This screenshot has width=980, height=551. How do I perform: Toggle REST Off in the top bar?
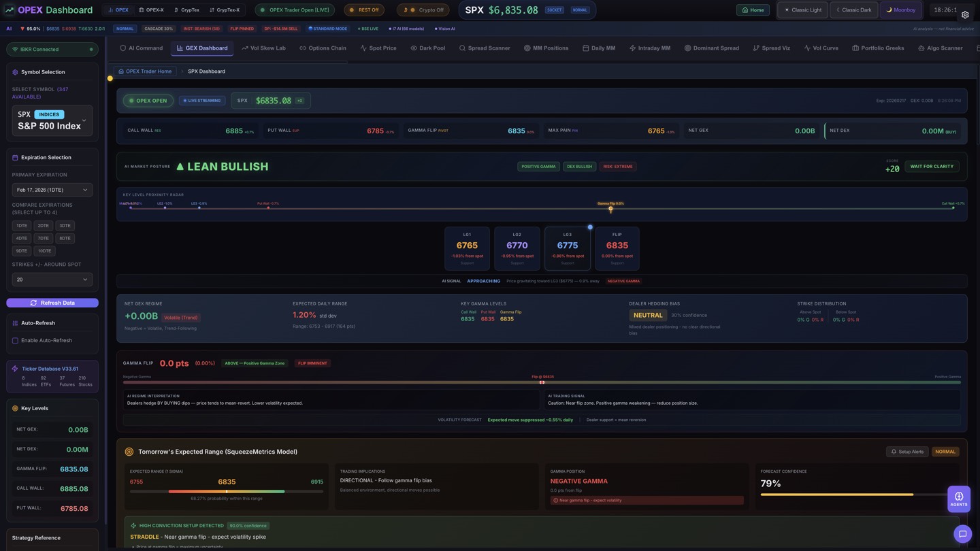click(x=363, y=10)
